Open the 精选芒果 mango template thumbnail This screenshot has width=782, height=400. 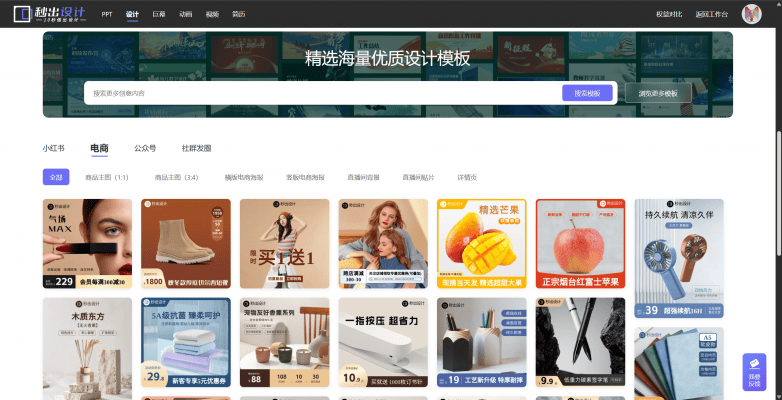pyautogui.click(x=475, y=243)
